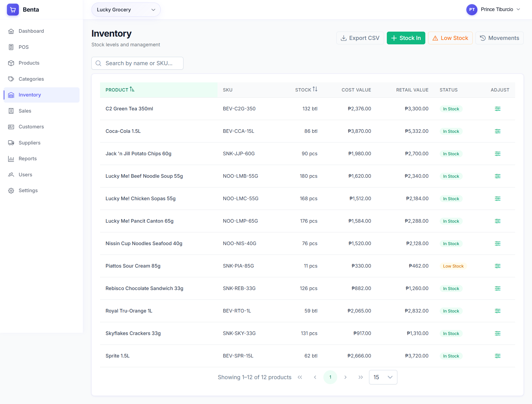Activate the Low Stock filter
The width and height of the screenshot is (532, 404).
point(450,38)
